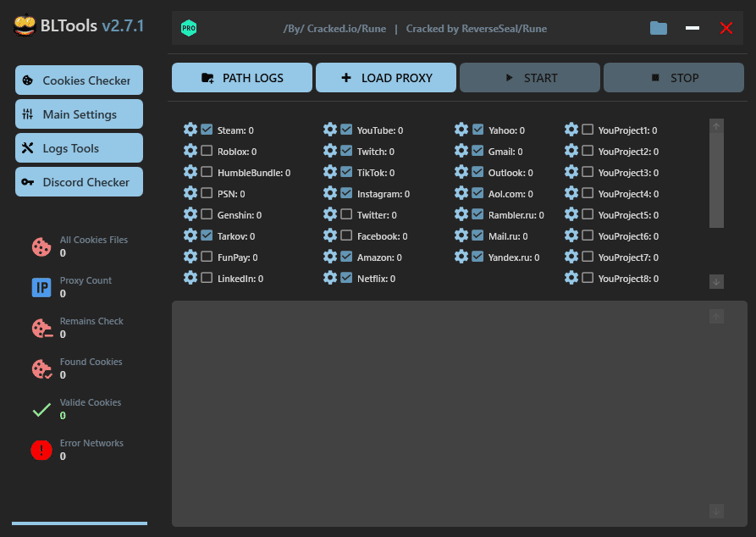The width and height of the screenshot is (756, 537).
Task: Tick the Facebook checkbox
Action: 346,235
